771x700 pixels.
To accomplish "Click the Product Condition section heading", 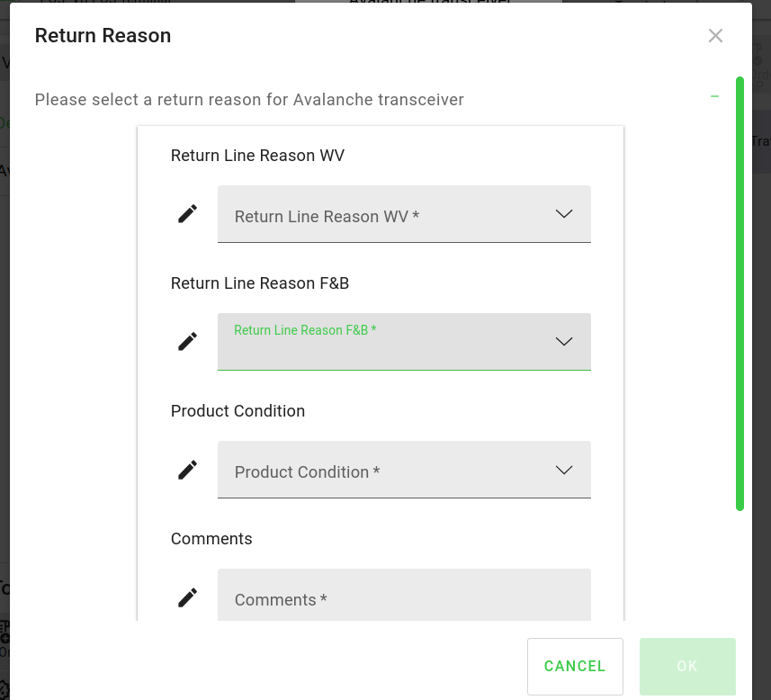I will coord(238,411).
